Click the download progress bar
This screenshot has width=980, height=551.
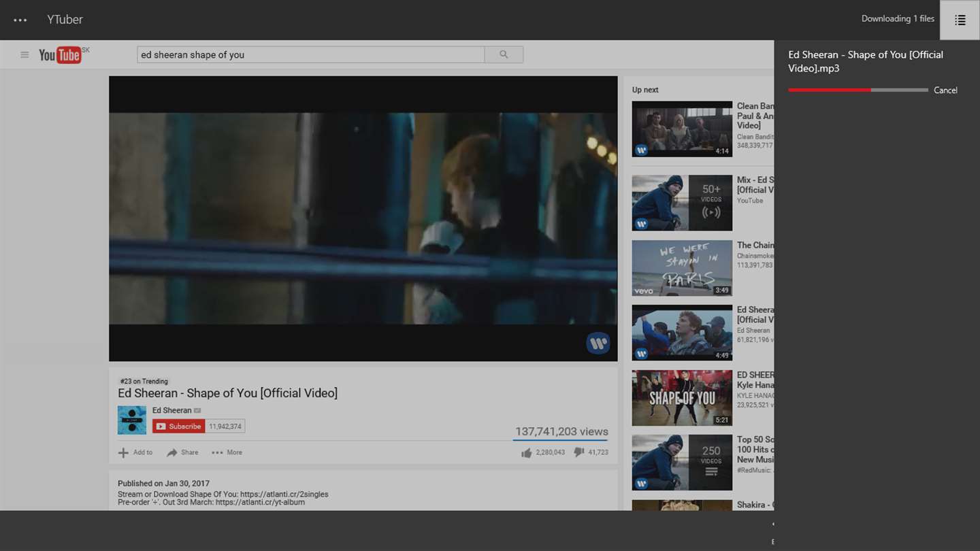pos(858,90)
